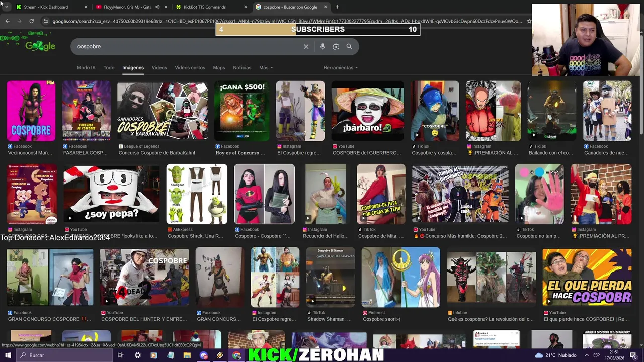Open Bailando con el co... TikTok link
The height and width of the screenshot is (362, 644).
pyautogui.click(x=550, y=153)
